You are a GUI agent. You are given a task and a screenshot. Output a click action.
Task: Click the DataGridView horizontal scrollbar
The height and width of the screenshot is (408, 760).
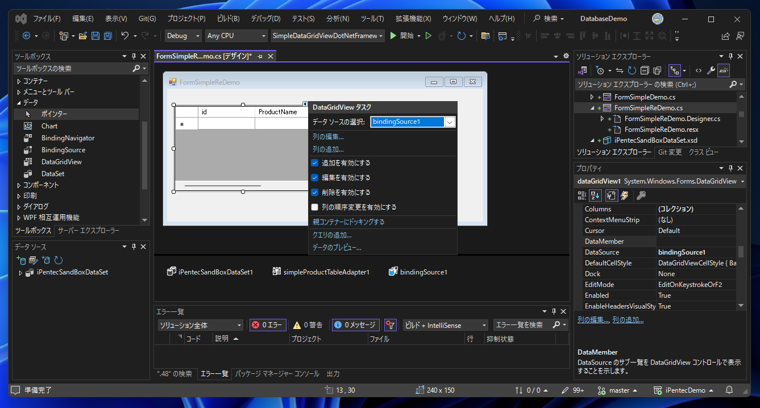coord(222,185)
